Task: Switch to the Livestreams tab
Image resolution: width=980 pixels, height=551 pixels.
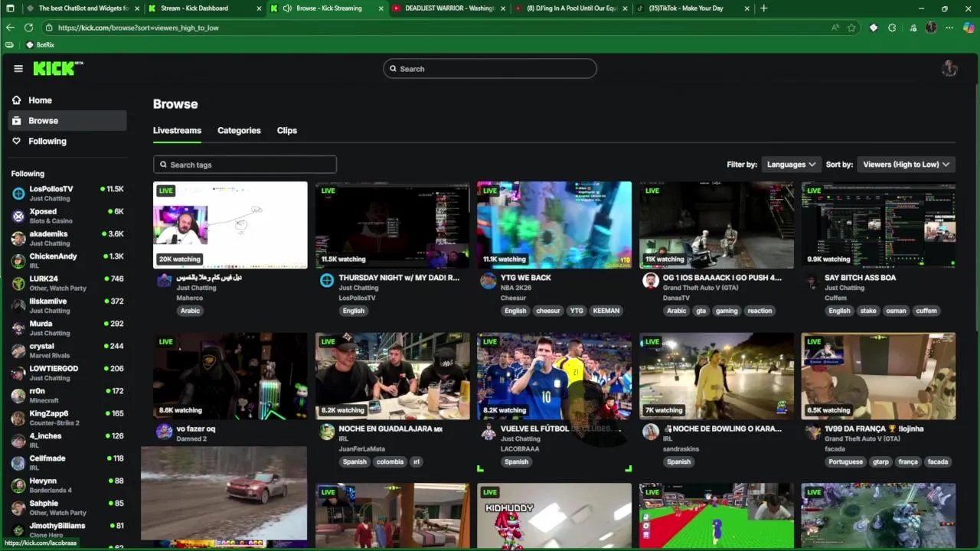Action: click(x=177, y=130)
